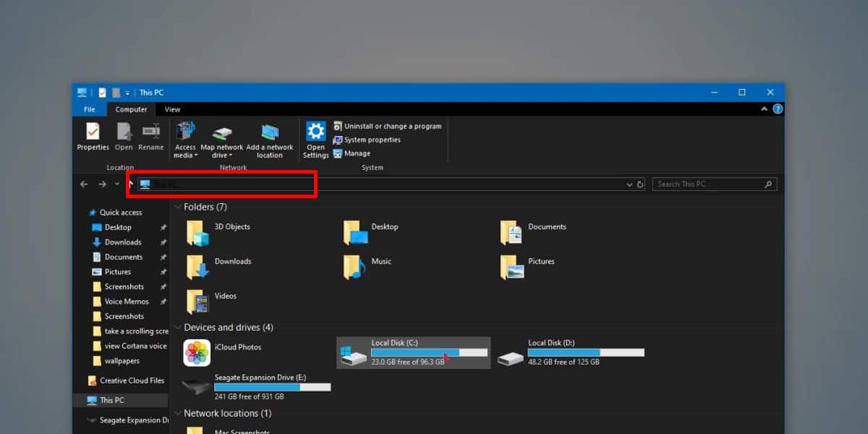This screenshot has height=434, width=868.
Task: Click the Help question mark icon
Action: point(776,109)
